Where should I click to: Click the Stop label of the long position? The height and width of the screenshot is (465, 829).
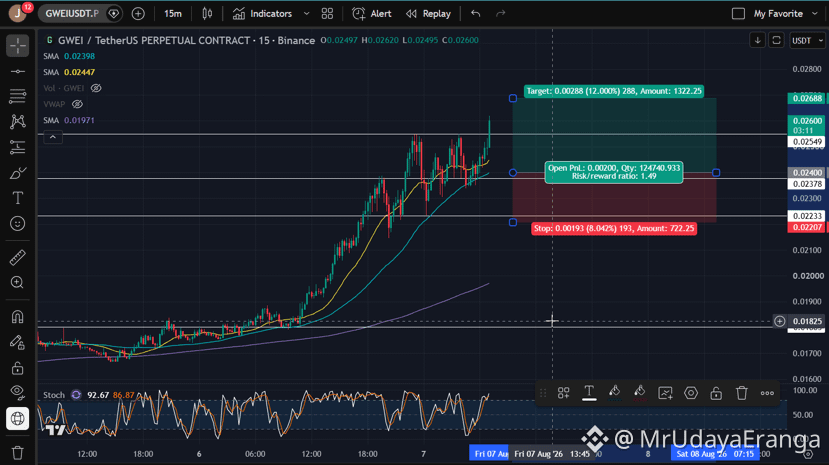614,228
